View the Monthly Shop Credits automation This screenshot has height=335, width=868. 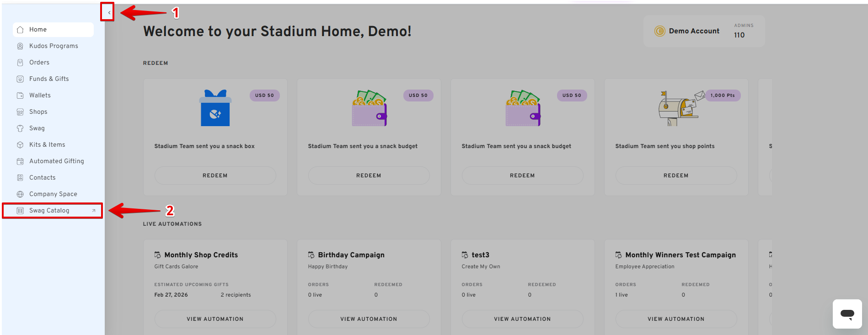click(x=215, y=319)
